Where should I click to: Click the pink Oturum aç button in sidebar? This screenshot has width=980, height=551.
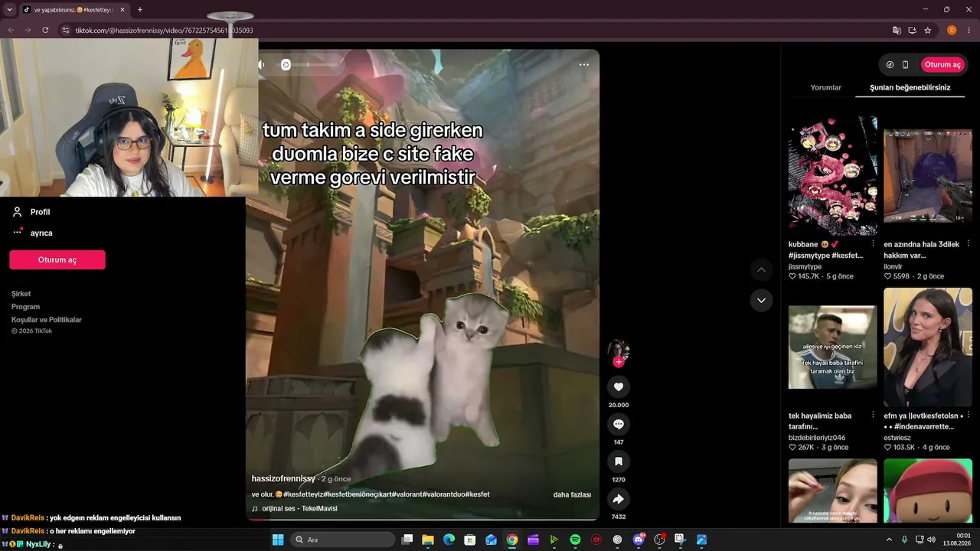[x=57, y=259]
